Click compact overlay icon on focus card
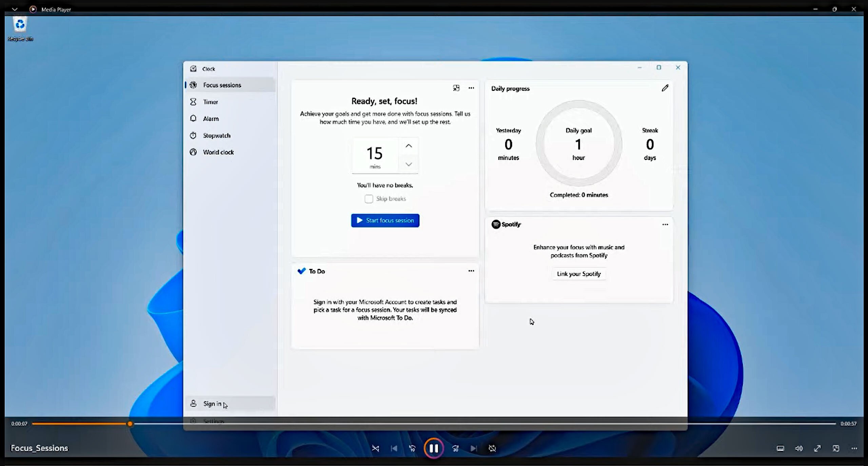Screen dimensions: 868x466 pos(456,88)
